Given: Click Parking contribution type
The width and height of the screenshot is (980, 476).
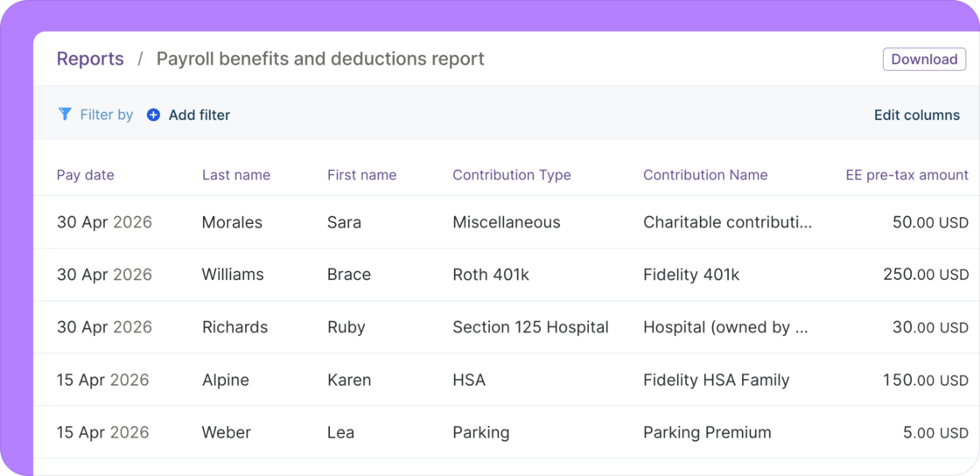Looking at the screenshot, I should (x=481, y=432).
